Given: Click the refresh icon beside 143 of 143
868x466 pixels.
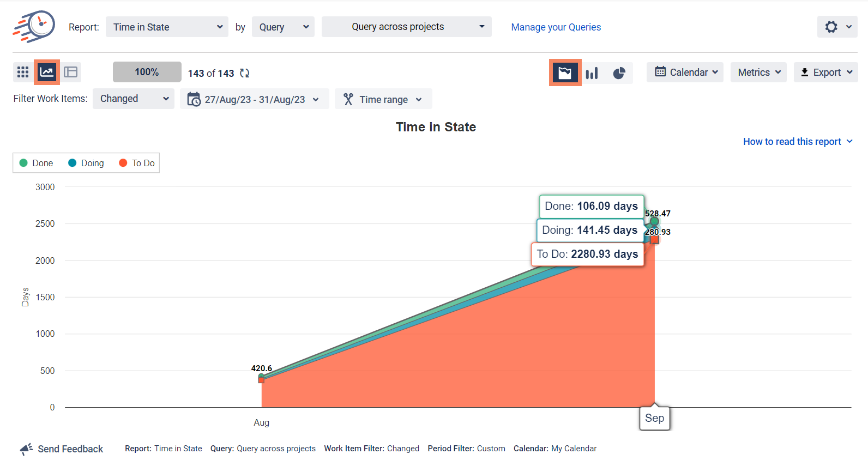Looking at the screenshot, I should [245, 73].
